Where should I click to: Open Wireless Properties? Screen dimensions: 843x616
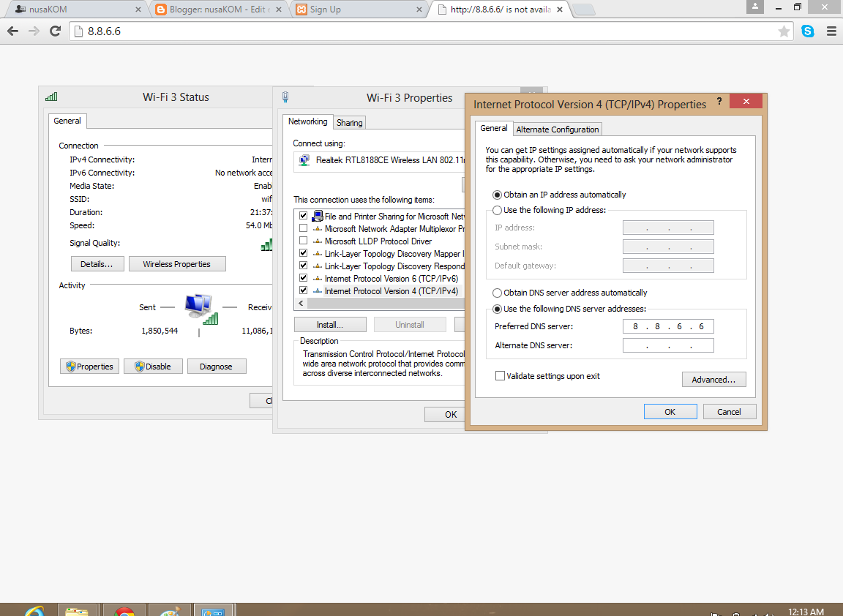point(177,264)
